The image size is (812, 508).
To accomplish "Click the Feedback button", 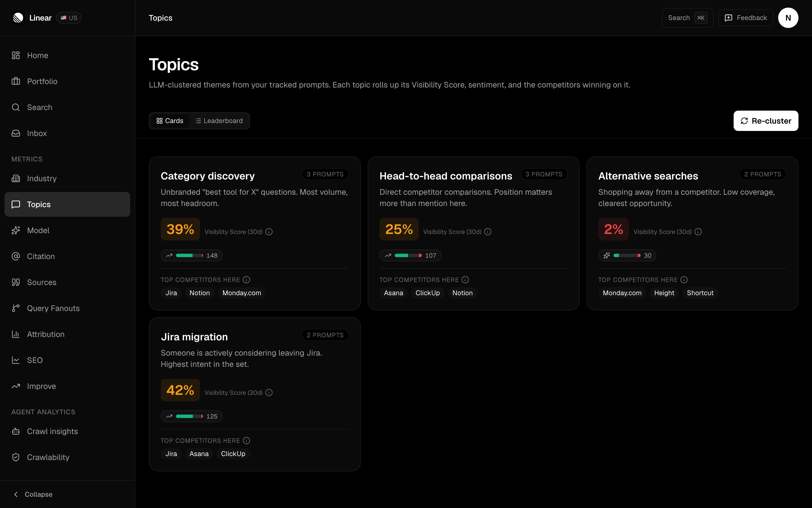I will point(745,18).
